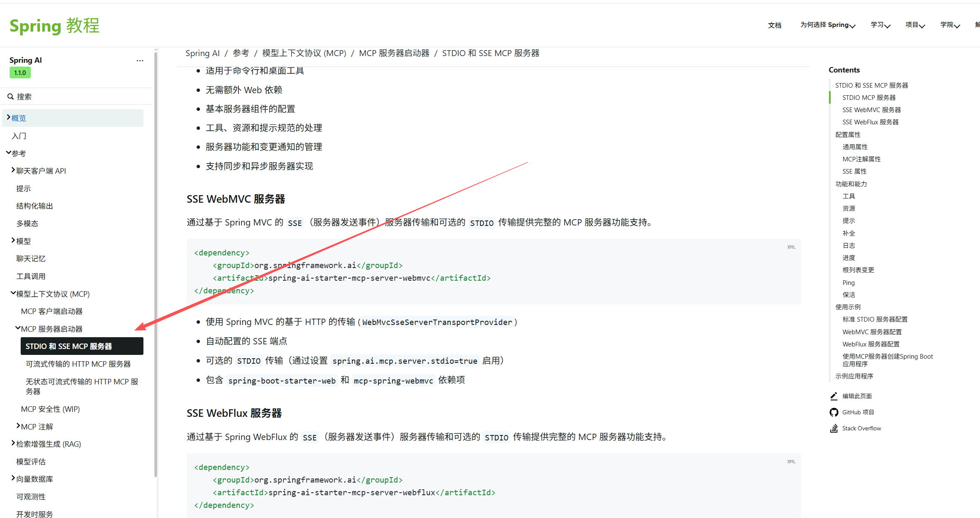Jump to 工具 in Contents
The width and height of the screenshot is (980, 518).
(849, 196)
